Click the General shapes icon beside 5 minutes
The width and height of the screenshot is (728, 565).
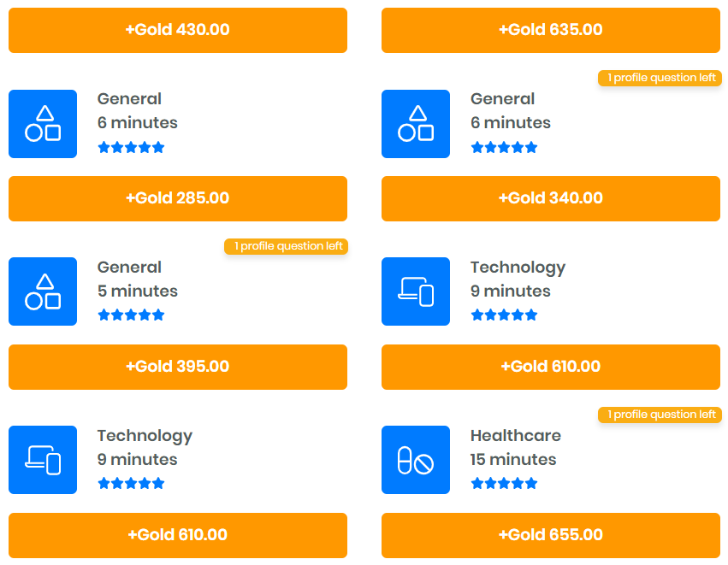(x=43, y=291)
